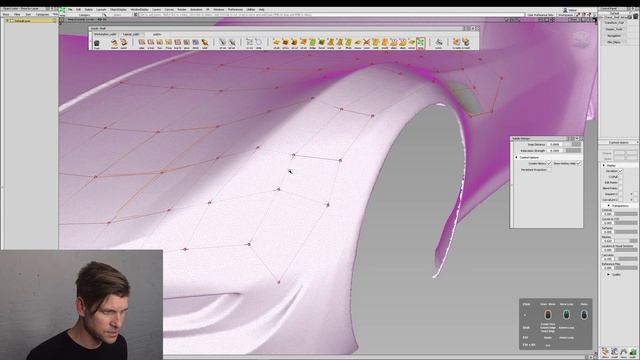Open the Preferences menu
This screenshot has height=360, width=640.
tap(235, 9)
